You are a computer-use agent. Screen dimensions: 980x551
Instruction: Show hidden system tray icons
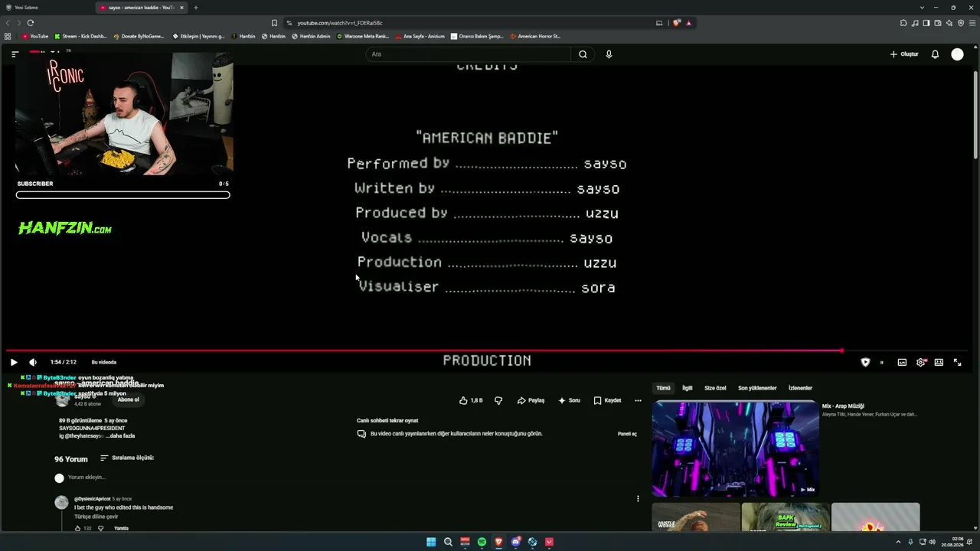[x=898, y=542]
